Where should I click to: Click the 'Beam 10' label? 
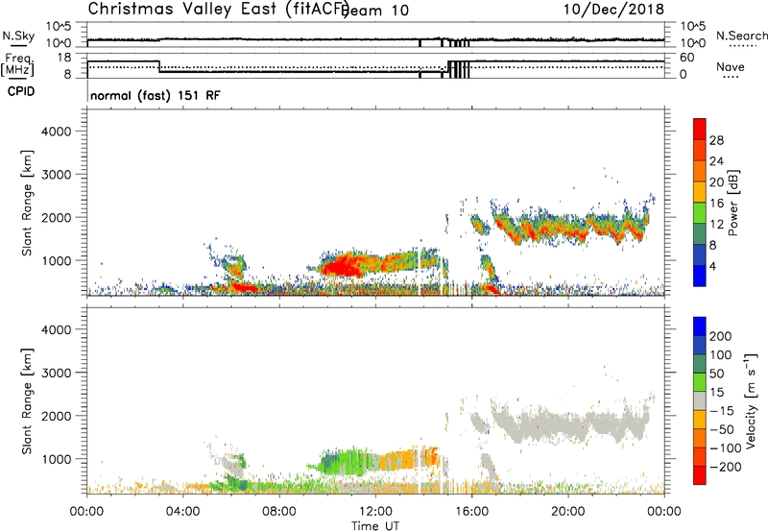(x=375, y=11)
